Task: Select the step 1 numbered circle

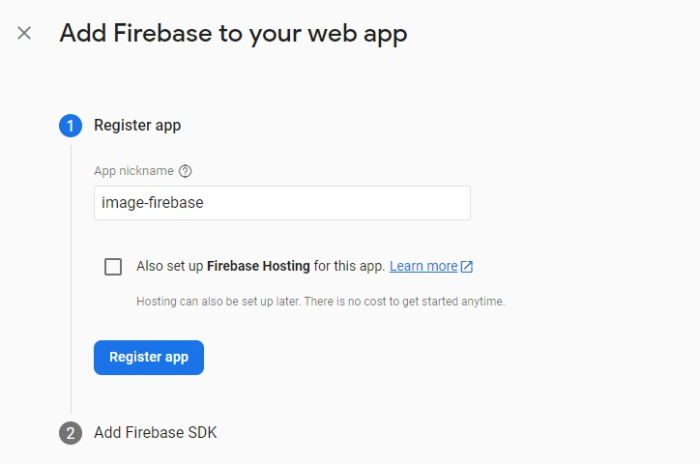Action: pos(70,126)
